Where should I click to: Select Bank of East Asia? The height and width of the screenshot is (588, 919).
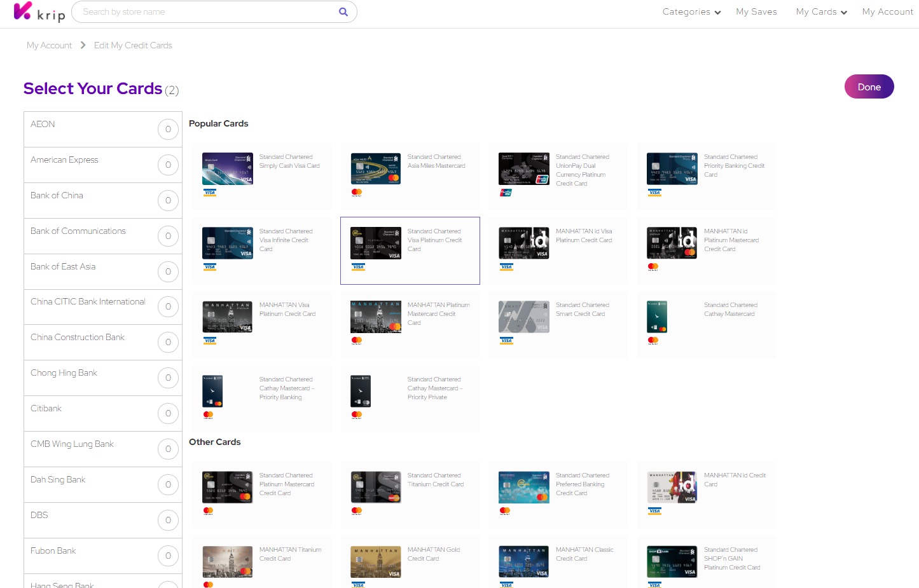(103, 271)
